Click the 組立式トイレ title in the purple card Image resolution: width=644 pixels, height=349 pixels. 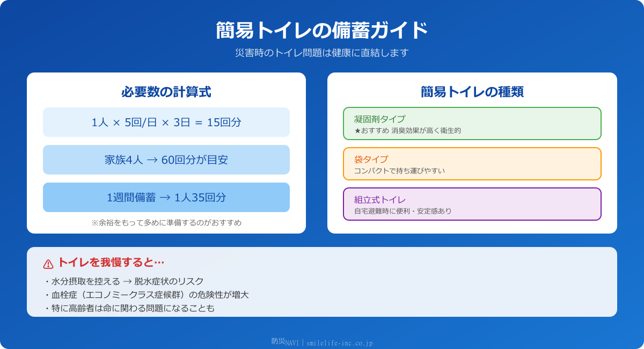click(379, 199)
